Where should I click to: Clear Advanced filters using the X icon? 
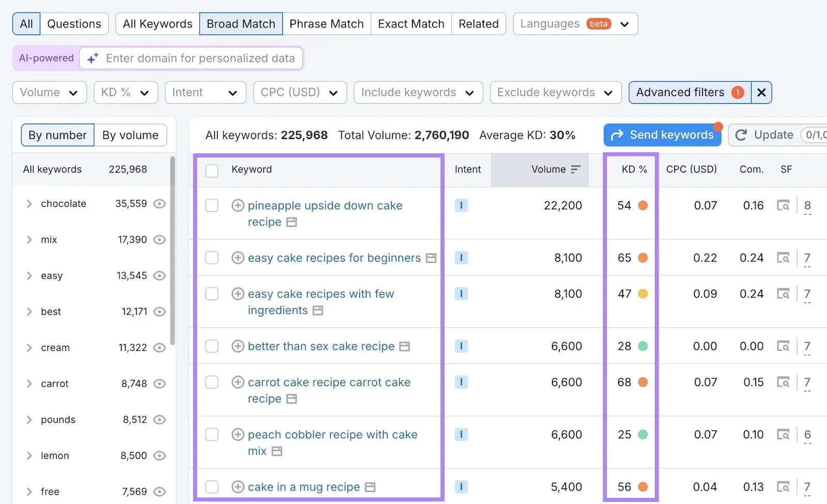click(761, 93)
